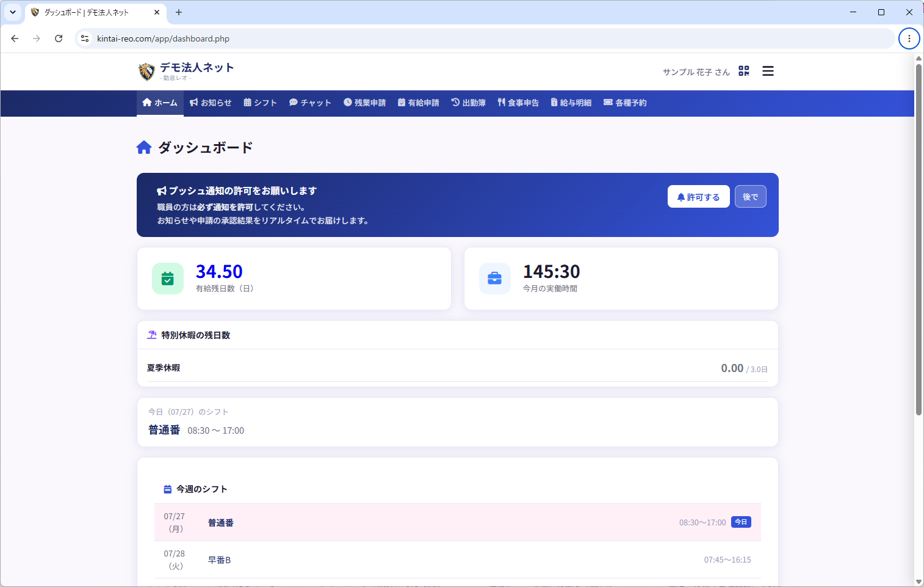View site information icon in address bar

pyautogui.click(x=85, y=38)
